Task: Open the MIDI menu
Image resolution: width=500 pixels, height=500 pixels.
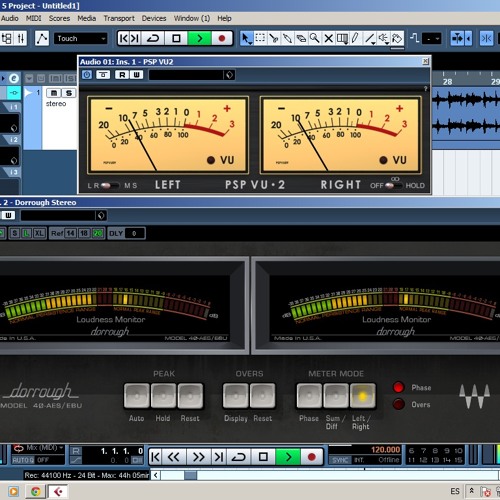Action: pyautogui.click(x=34, y=18)
